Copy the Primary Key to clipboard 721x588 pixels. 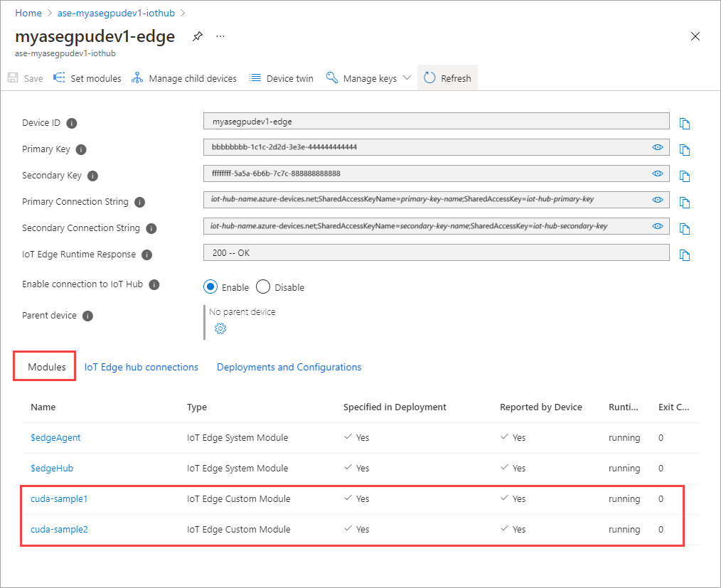click(x=685, y=150)
